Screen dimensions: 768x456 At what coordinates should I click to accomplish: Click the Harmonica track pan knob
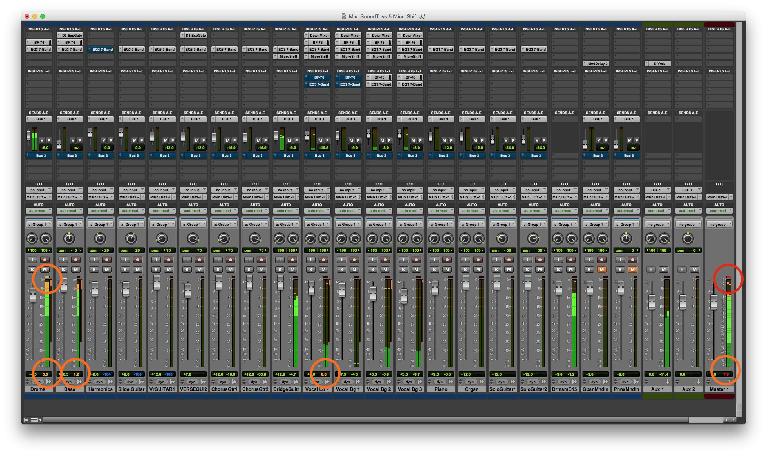tap(100, 239)
